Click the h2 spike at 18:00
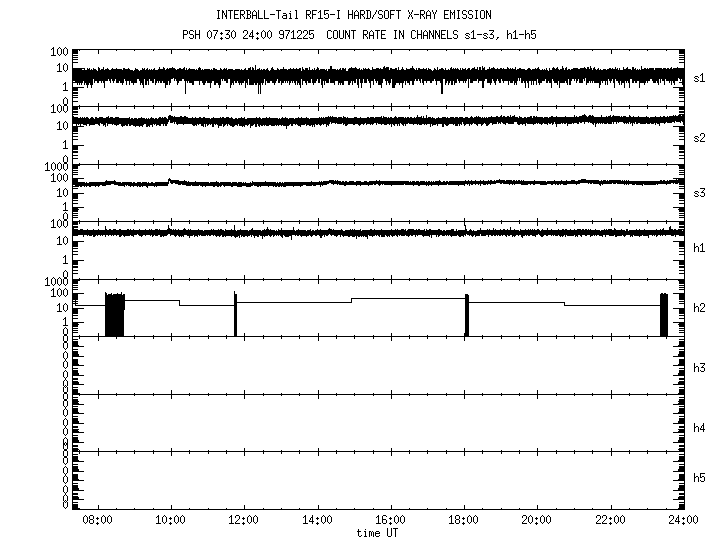 point(467,314)
